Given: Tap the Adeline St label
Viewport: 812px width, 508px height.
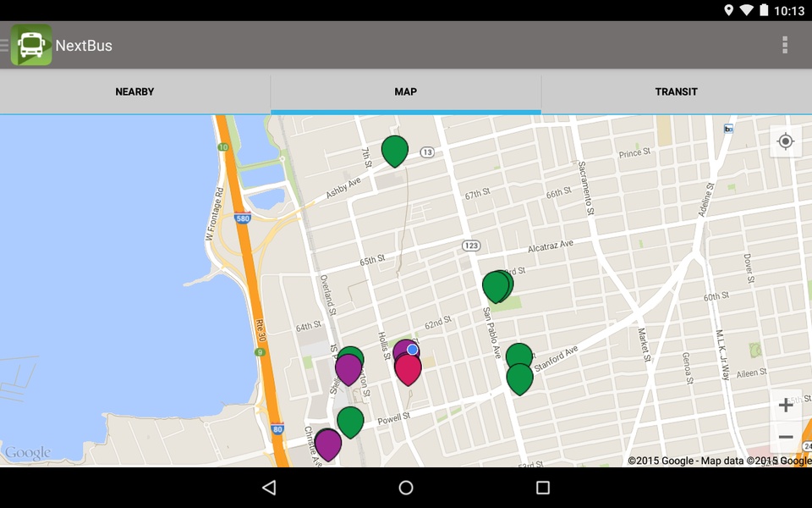Looking at the screenshot, I should coord(705,200).
